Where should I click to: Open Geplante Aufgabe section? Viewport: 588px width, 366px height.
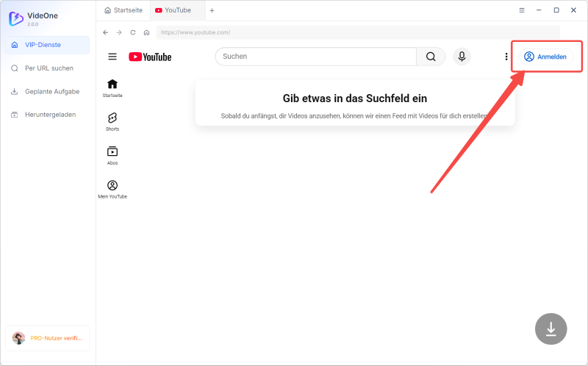[x=48, y=91]
